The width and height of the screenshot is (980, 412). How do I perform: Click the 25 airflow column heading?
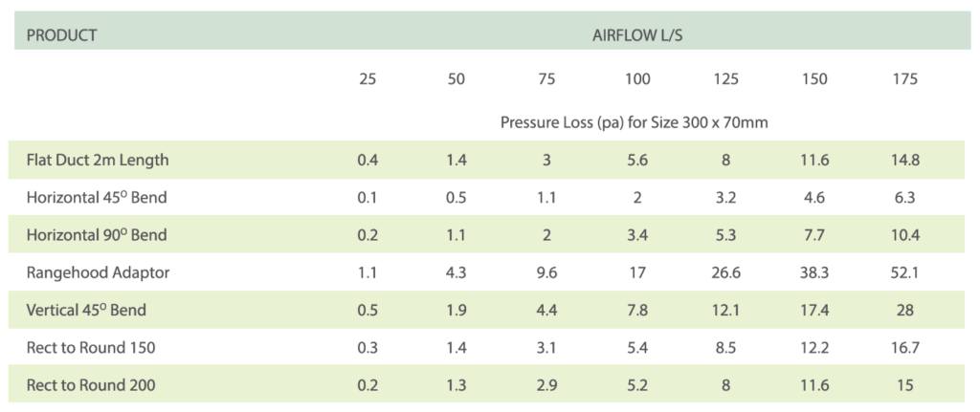367,79
